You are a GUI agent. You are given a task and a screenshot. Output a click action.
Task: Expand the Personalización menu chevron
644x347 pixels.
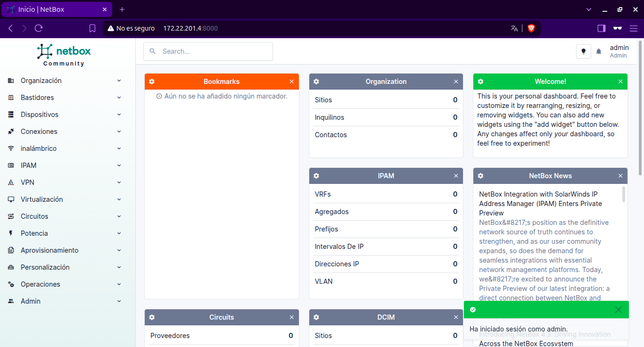[x=119, y=267]
